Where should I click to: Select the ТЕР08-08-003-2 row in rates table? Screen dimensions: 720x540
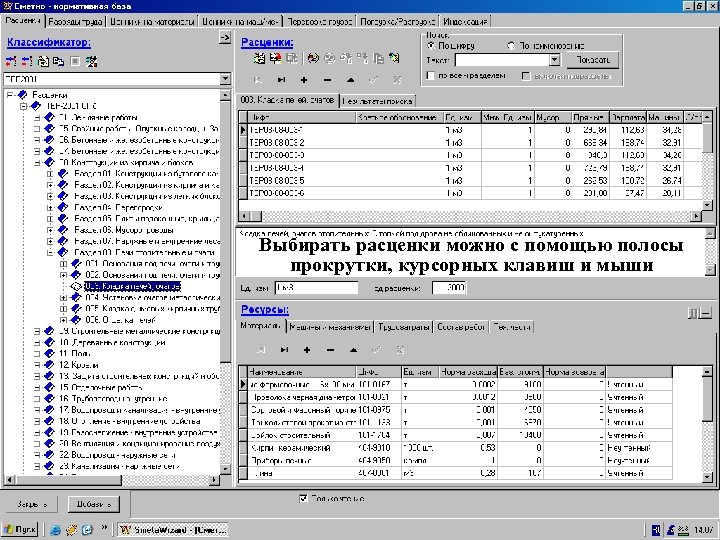(x=472, y=143)
